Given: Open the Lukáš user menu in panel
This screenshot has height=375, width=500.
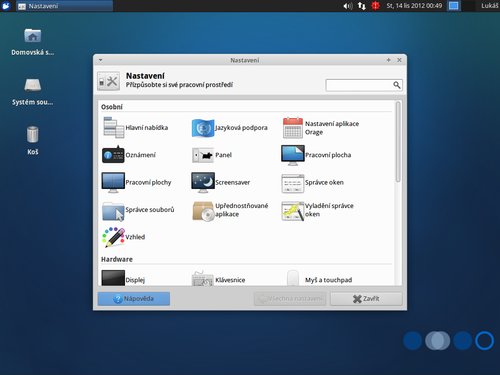Looking at the screenshot, I should pyautogui.click(x=490, y=6).
